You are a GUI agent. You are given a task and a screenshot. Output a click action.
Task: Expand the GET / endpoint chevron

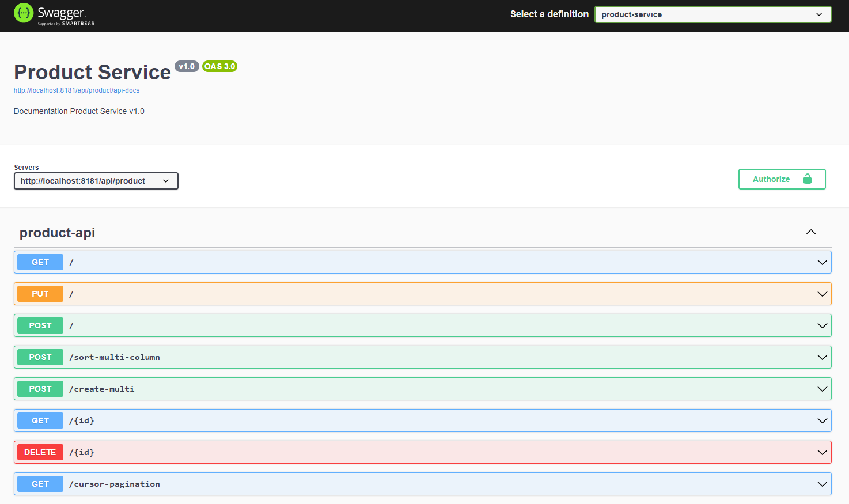pyautogui.click(x=822, y=262)
